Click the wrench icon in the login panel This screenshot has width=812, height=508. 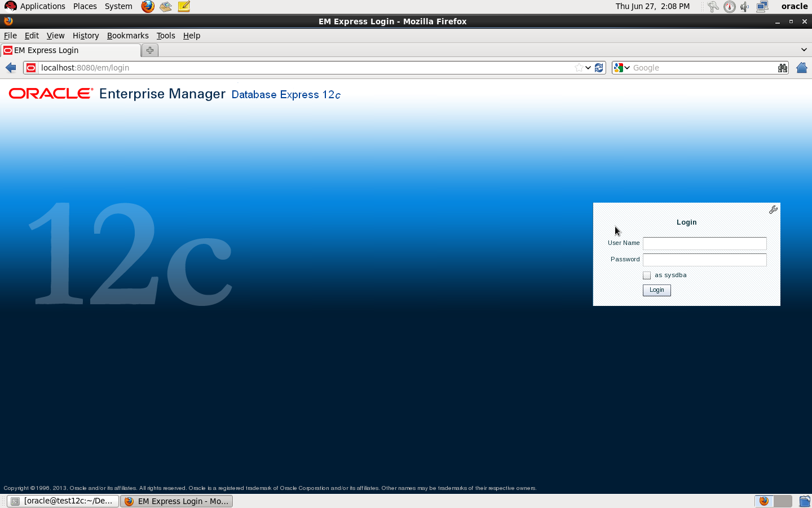coord(773,209)
